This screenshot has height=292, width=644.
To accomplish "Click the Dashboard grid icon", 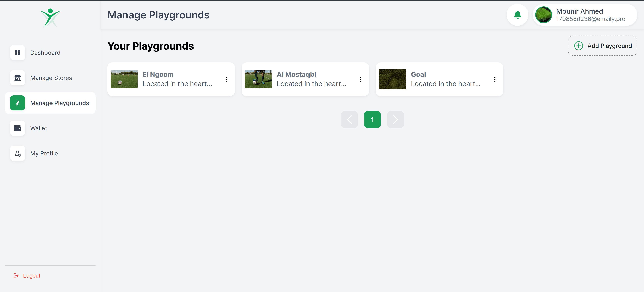I will [x=17, y=53].
